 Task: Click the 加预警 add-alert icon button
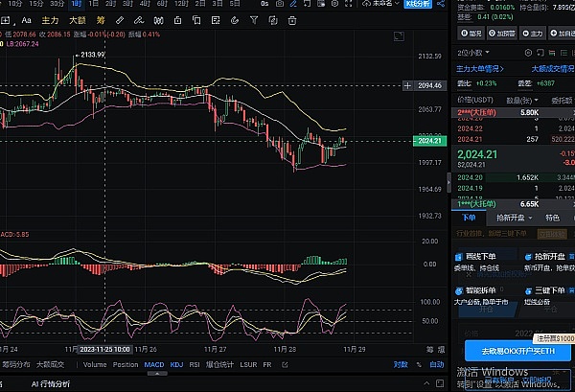(x=501, y=33)
